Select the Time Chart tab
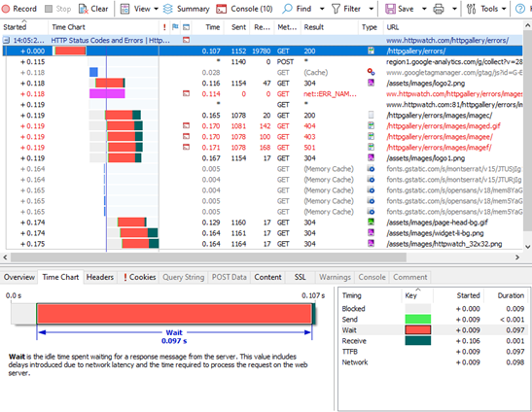532x412 pixels. click(x=60, y=277)
